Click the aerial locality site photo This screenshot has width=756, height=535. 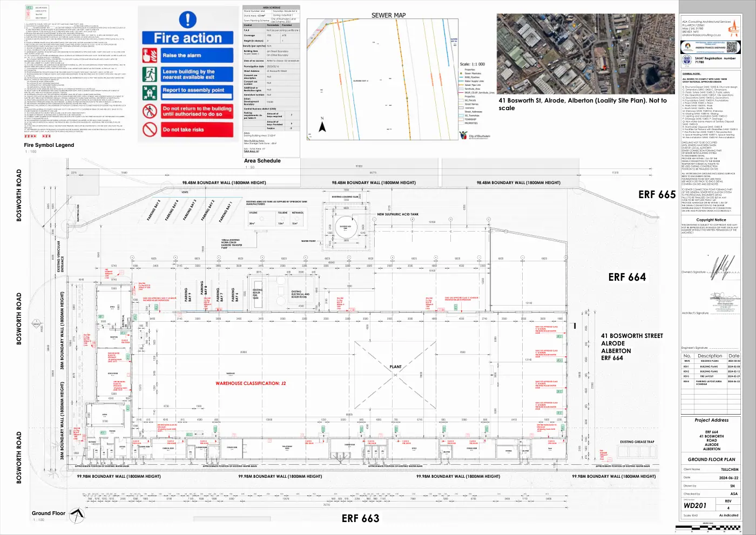(x=585, y=54)
